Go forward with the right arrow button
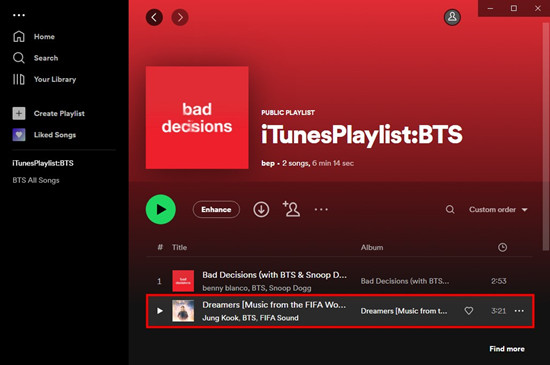This screenshot has height=365, width=550. [x=180, y=17]
